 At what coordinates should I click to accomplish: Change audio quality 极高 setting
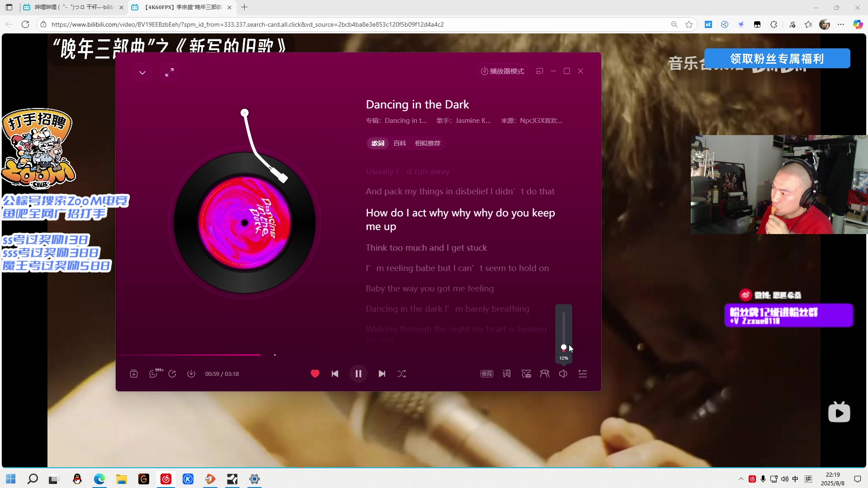487,374
